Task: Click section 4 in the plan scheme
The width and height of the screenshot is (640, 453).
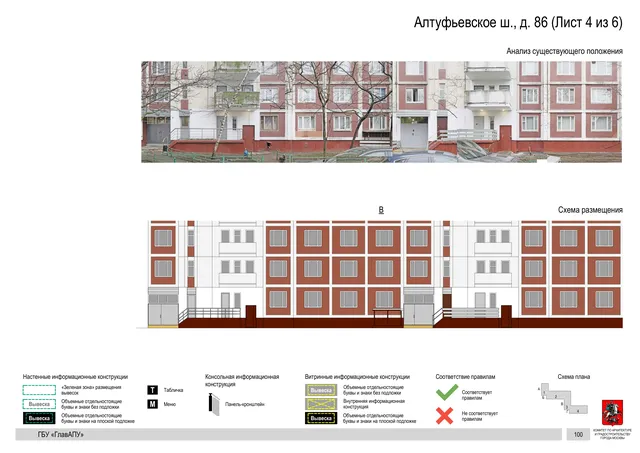Action: tap(578, 410)
